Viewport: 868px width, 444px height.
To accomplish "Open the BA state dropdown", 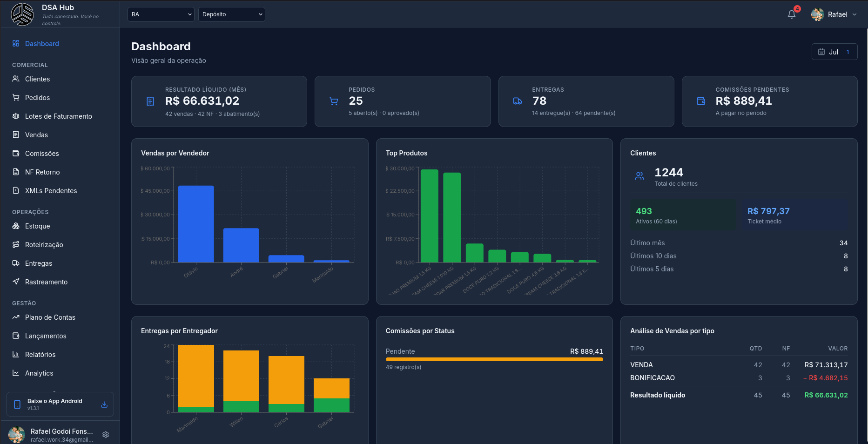I will coord(161,14).
